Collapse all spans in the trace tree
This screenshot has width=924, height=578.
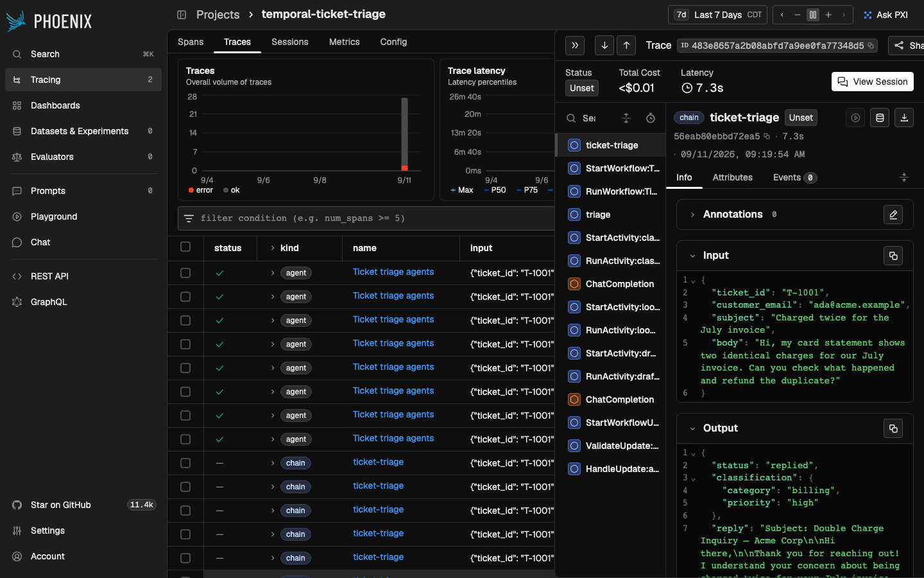(x=626, y=118)
